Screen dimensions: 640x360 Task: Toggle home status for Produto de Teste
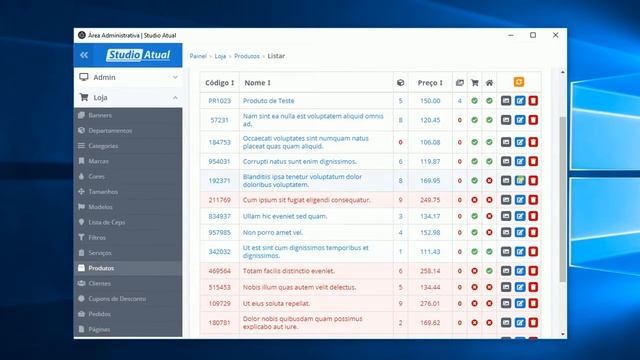(x=489, y=100)
